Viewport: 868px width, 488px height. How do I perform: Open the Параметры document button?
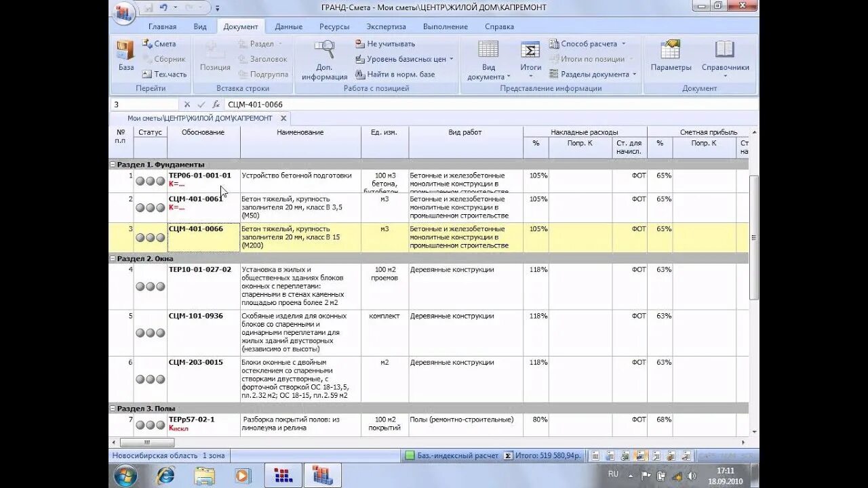pyautogui.click(x=671, y=56)
